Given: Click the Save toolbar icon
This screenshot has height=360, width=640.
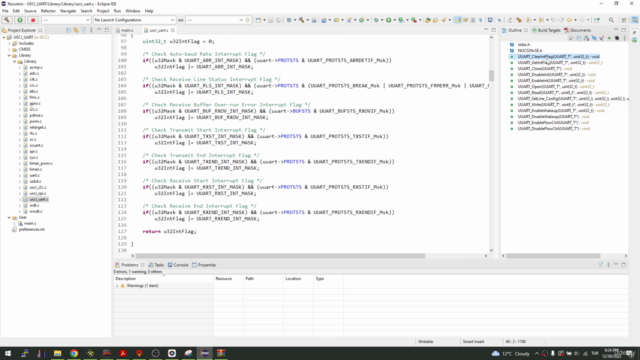Looking at the screenshot, I should point(271,20).
